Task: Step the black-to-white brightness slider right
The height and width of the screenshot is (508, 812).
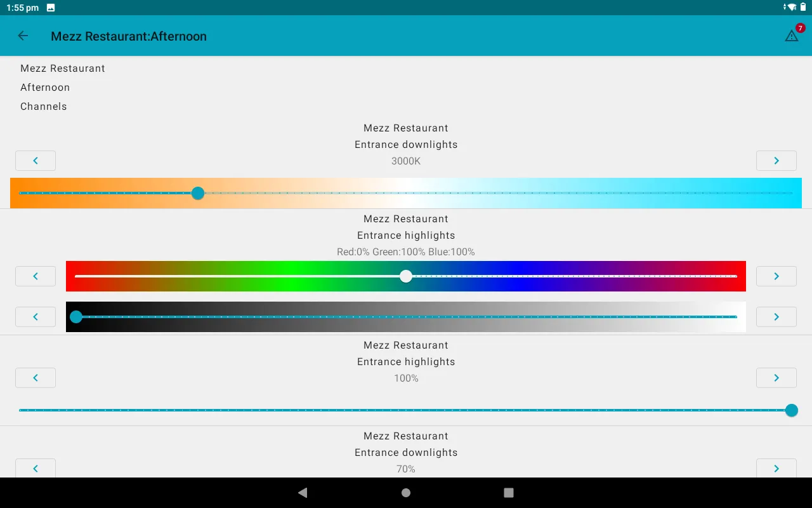Action: click(776, 316)
